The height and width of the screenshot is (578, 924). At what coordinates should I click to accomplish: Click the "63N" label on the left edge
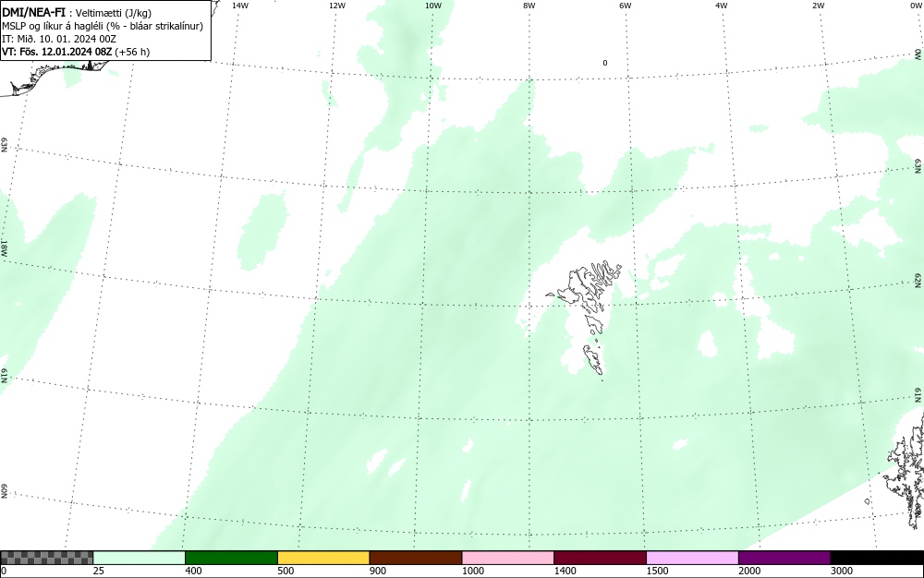tap(4, 145)
